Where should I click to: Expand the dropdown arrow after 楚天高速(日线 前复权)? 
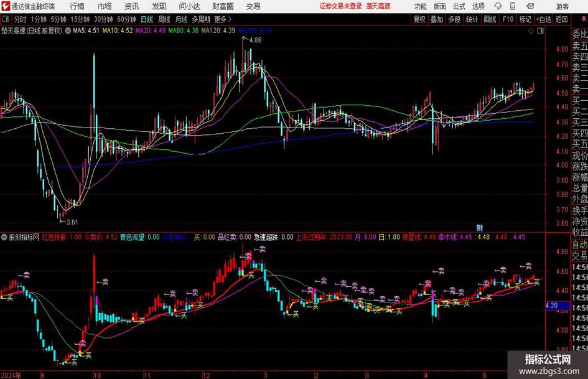coord(68,30)
